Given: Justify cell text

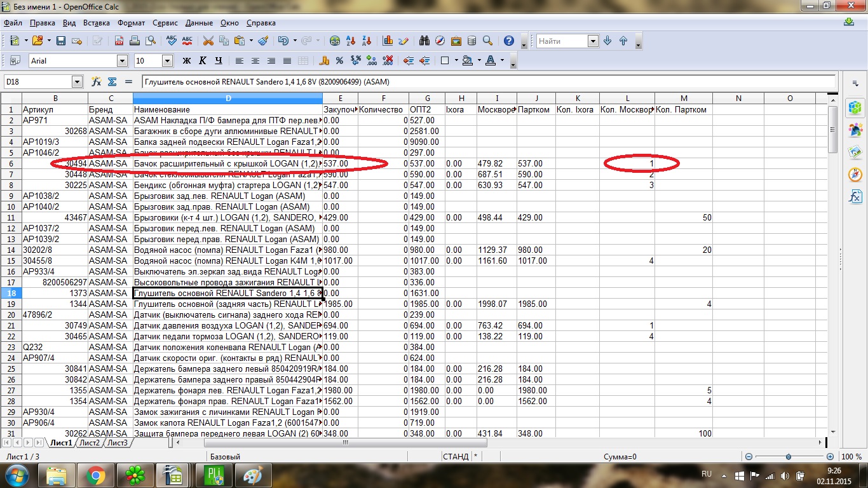Looking at the screenshot, I should pos(287,61).
